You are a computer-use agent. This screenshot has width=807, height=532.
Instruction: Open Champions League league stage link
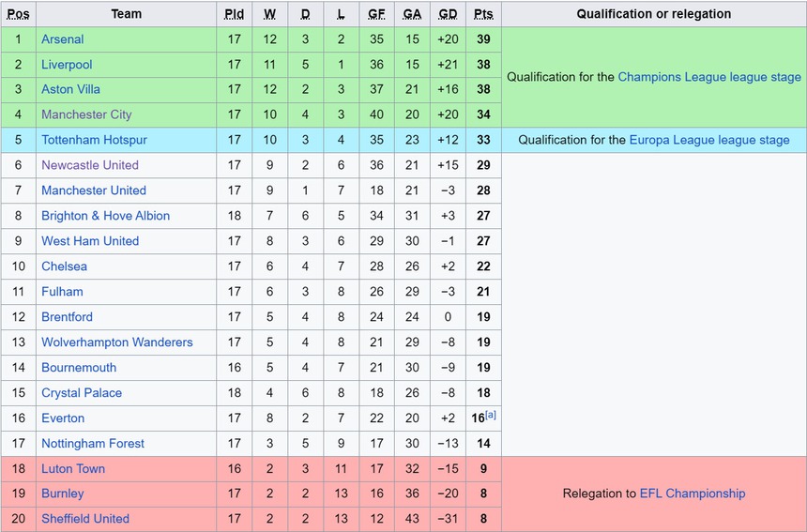pyautogui.click(x=709, y=77)
